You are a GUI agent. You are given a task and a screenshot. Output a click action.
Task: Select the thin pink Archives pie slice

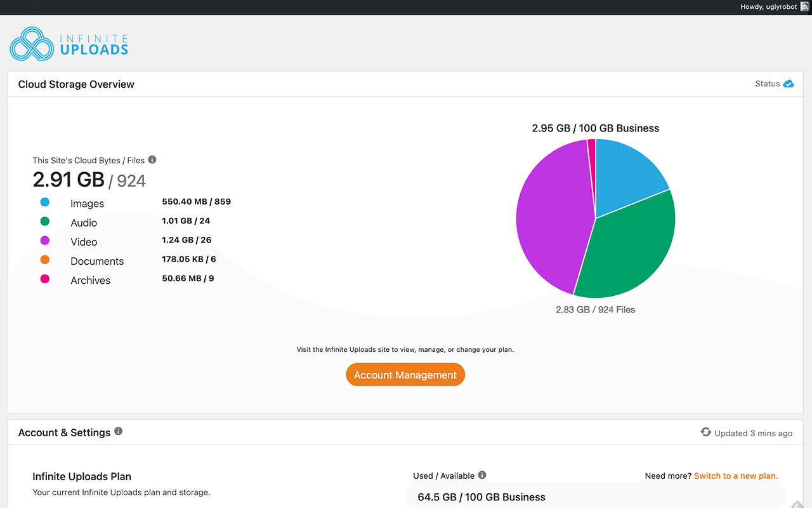click(592, 159)
